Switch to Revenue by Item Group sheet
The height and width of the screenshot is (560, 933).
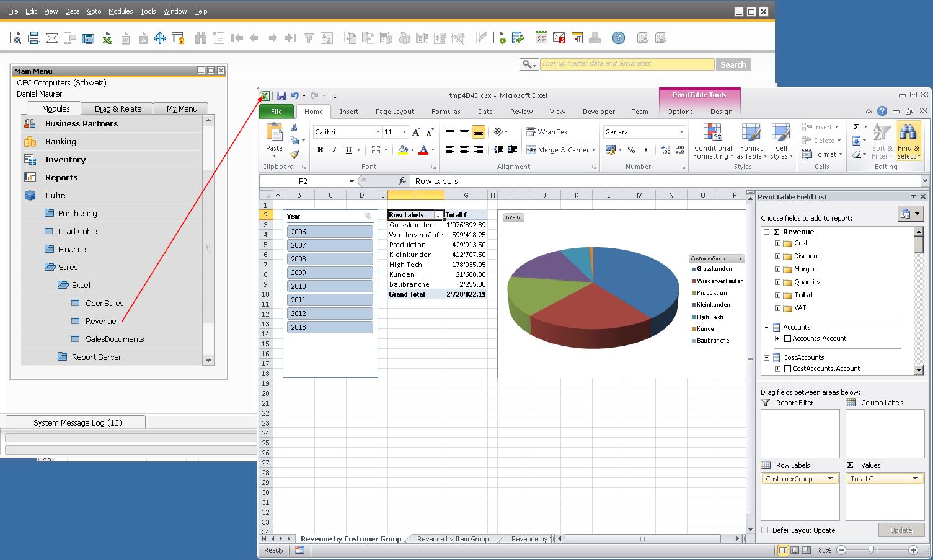pos(453,539)
